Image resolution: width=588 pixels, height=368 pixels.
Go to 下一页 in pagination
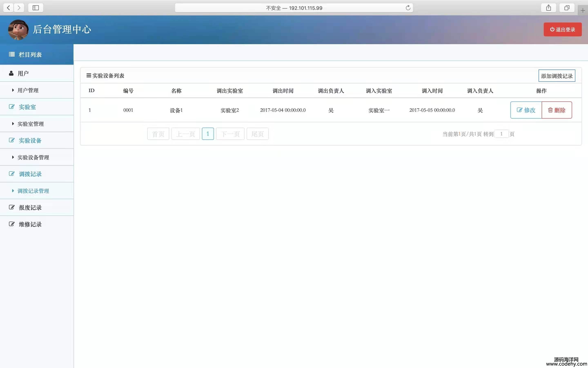(x=230, y=134)
